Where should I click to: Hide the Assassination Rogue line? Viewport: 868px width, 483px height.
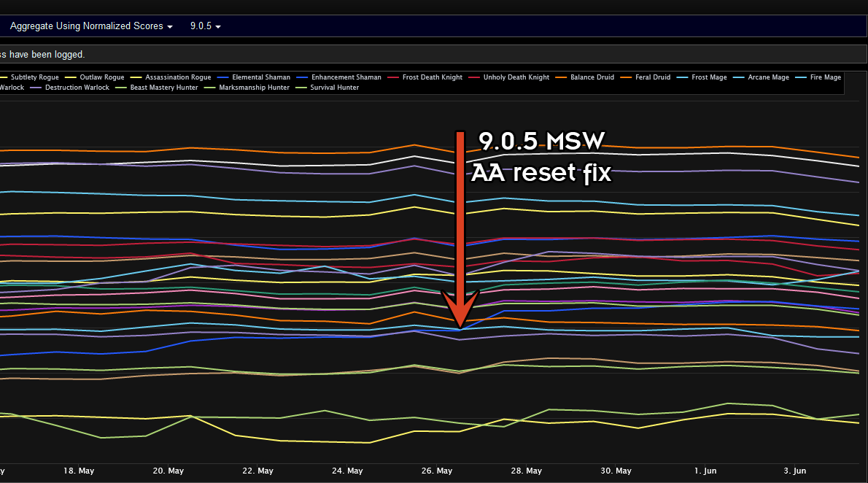[177, 77]
